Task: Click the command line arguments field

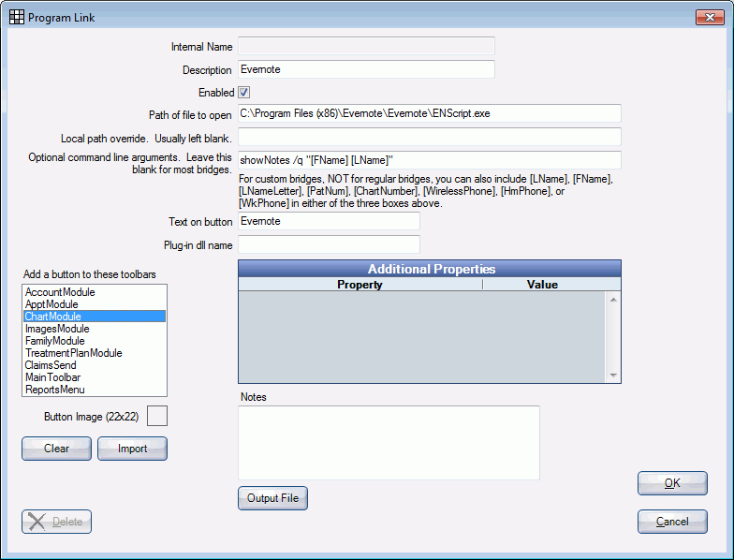Action: pos(429,160)
